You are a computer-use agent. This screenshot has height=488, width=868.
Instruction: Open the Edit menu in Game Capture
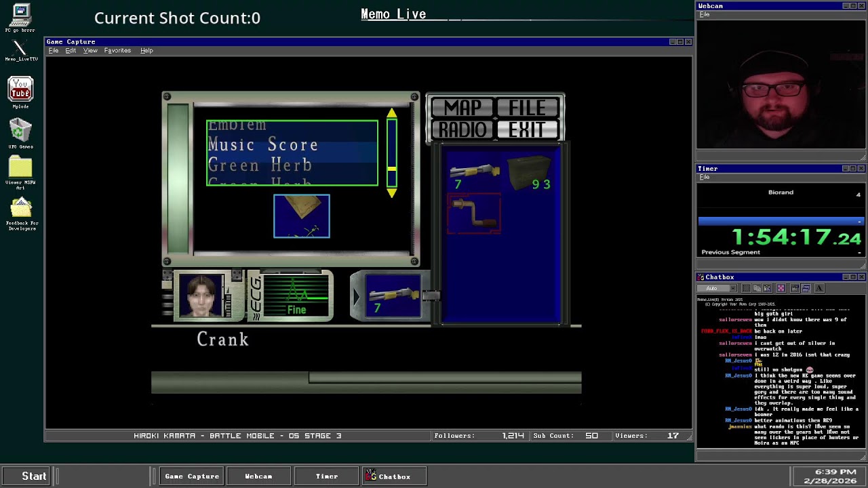click(71, 51)
